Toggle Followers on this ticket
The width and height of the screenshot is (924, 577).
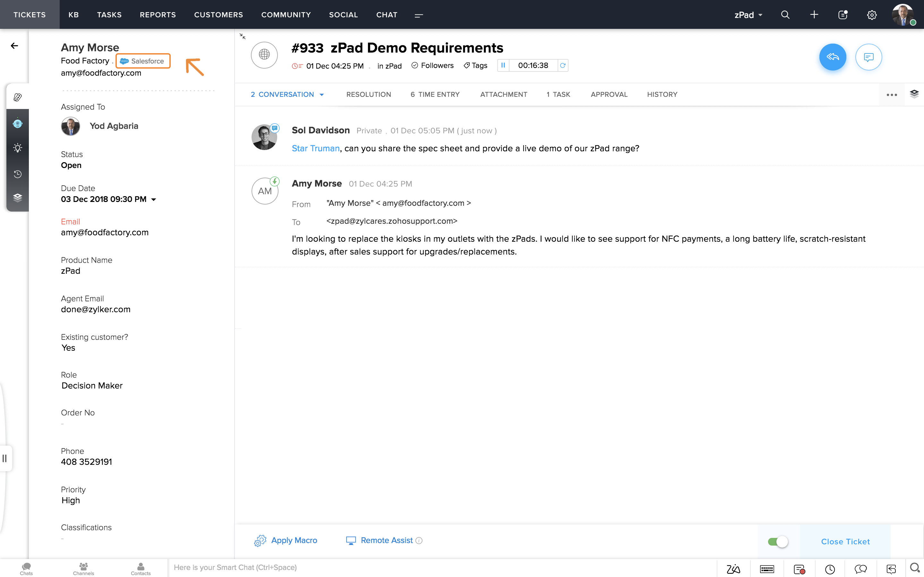pyautogui.click(x=432, y=66)
